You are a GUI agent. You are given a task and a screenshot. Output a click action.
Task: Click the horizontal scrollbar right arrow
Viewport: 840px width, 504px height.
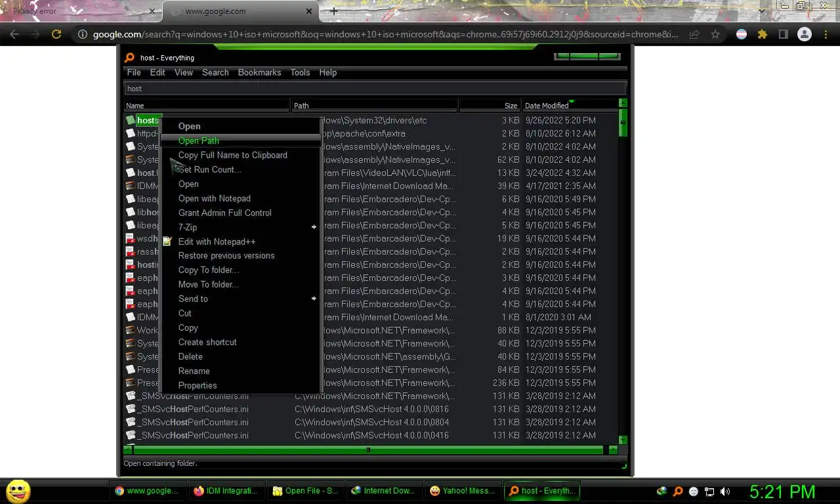click(x=613, y=450)
